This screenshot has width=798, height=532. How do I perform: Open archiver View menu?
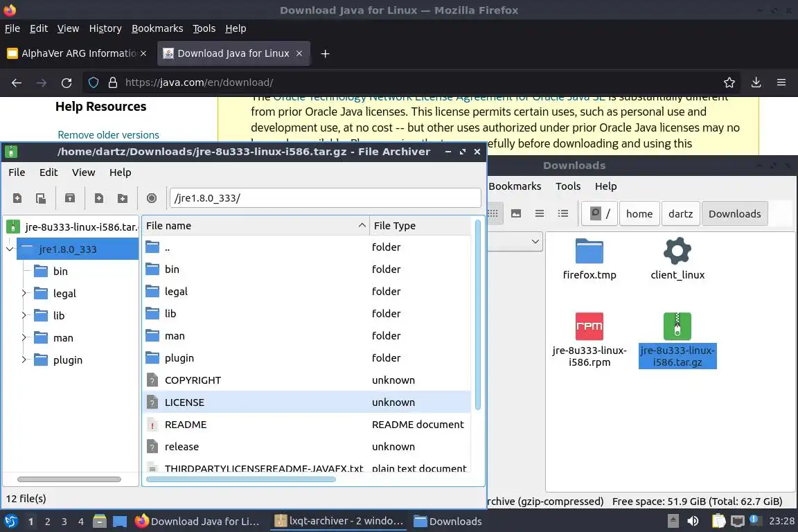coord(83,172)
